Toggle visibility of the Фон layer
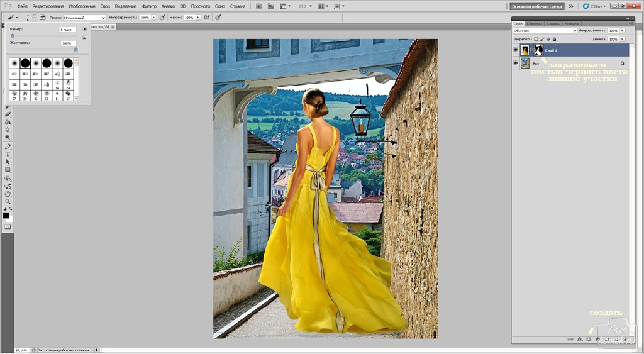644x354 pixels. point(516,64)
